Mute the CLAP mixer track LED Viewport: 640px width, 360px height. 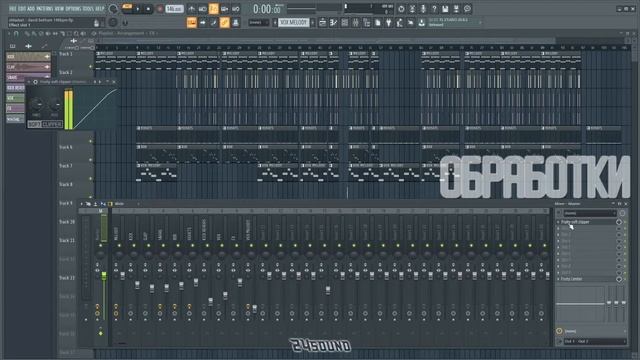148,245
